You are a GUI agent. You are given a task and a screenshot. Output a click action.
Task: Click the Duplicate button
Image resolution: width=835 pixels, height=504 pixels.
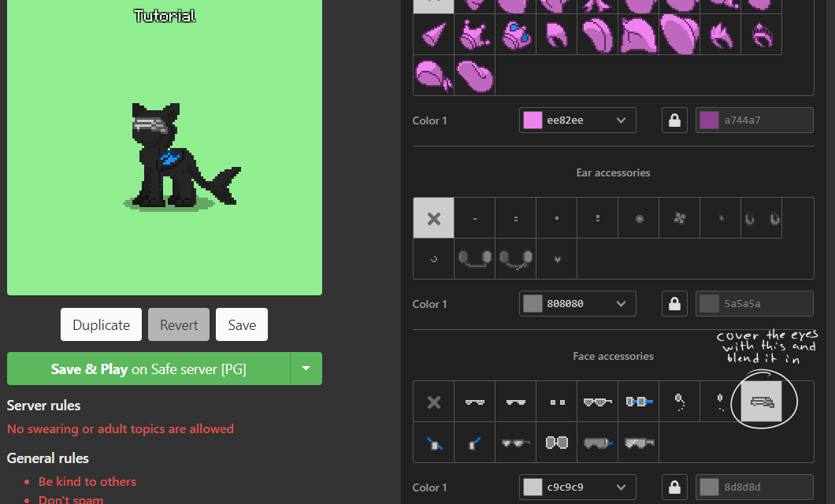(x=101, y=324)
